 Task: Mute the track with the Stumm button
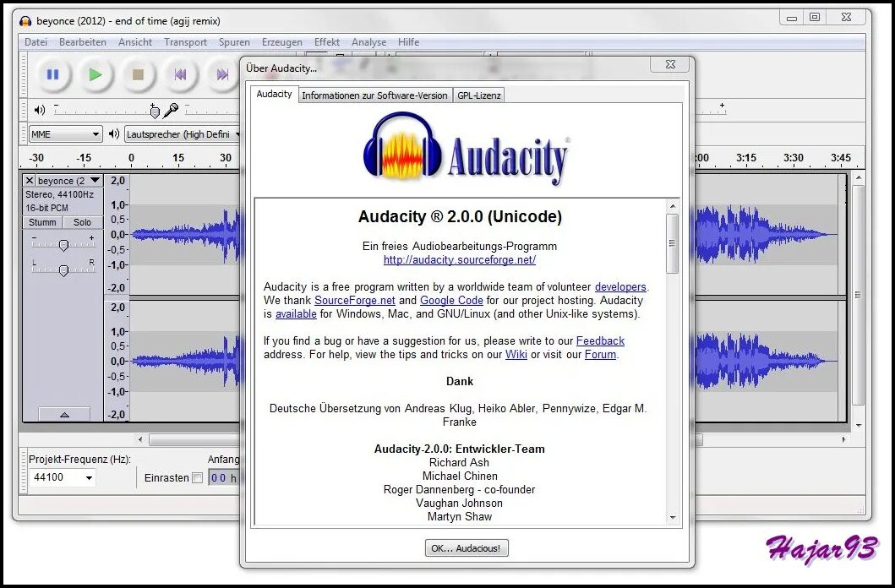(x=42, y=222)
